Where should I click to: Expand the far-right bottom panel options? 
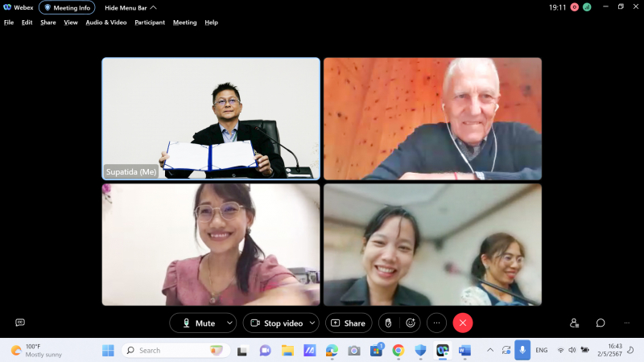(626, 323)
